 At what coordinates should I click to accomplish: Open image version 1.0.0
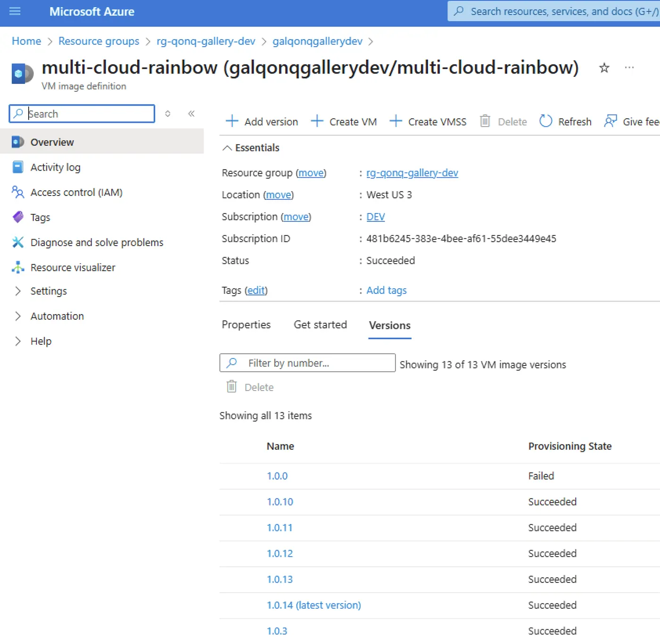(x=277, y=476)
